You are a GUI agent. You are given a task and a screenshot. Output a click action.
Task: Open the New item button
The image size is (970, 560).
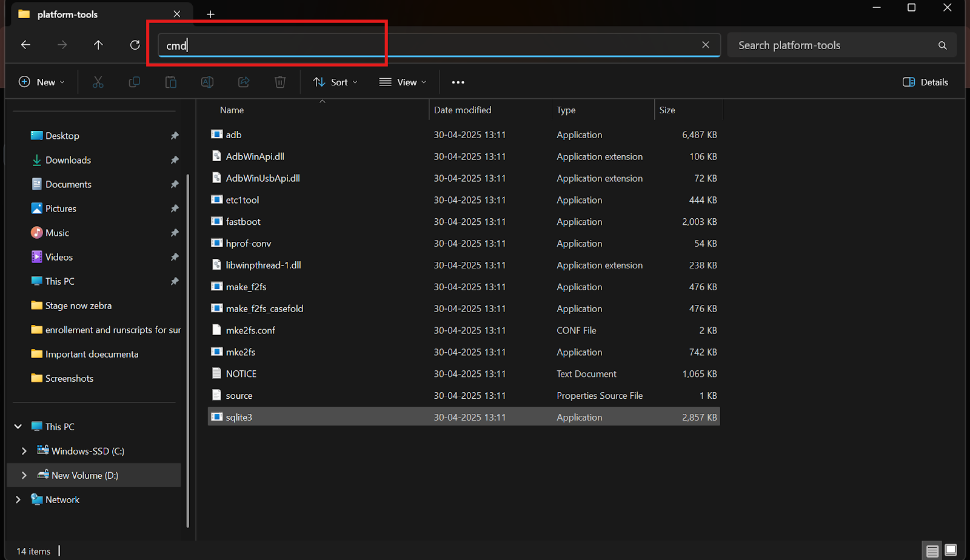tap(42, 82)
